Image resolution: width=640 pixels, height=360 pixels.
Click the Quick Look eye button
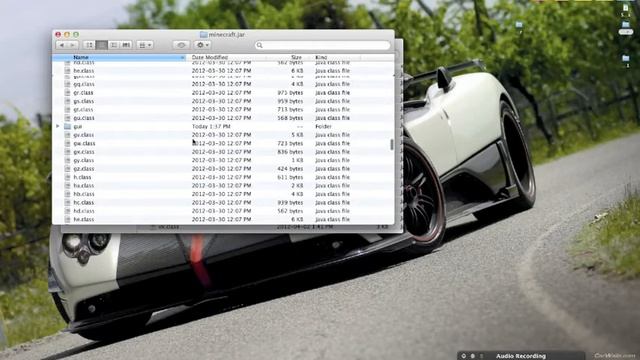pyautogui.click(x=181, y=45)
